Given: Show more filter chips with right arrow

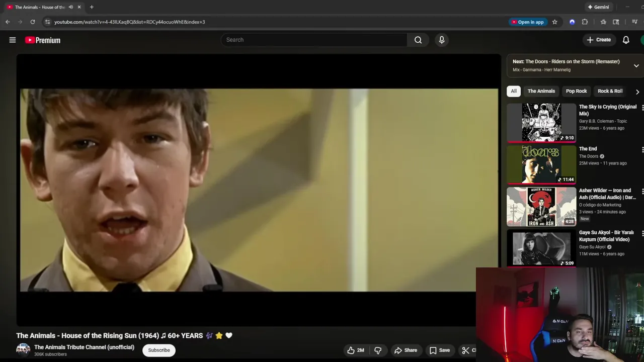Looking at the screenshot, I should (637, 92).
